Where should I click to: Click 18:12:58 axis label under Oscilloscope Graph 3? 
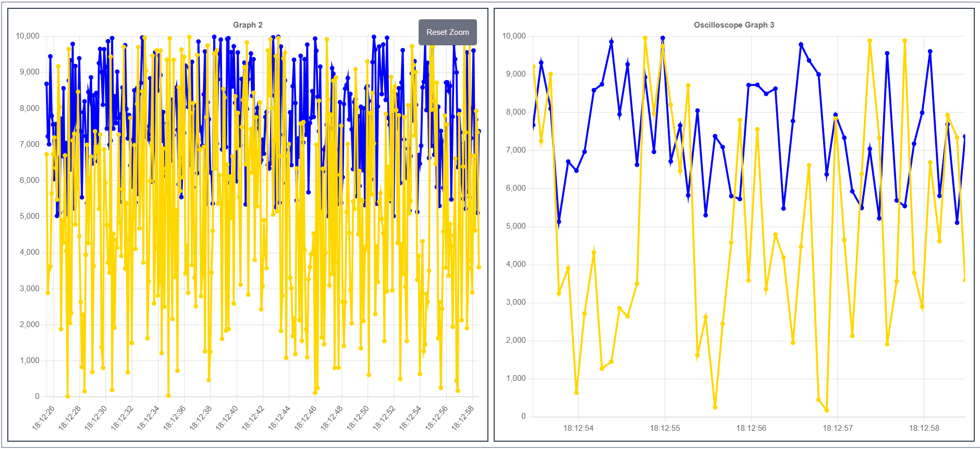click(x=924, y=428)
